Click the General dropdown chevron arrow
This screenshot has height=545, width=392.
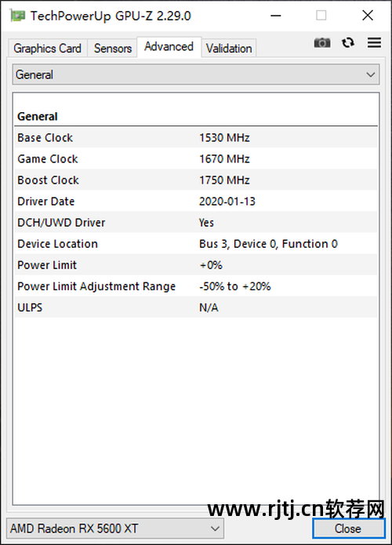coord(371,74)
